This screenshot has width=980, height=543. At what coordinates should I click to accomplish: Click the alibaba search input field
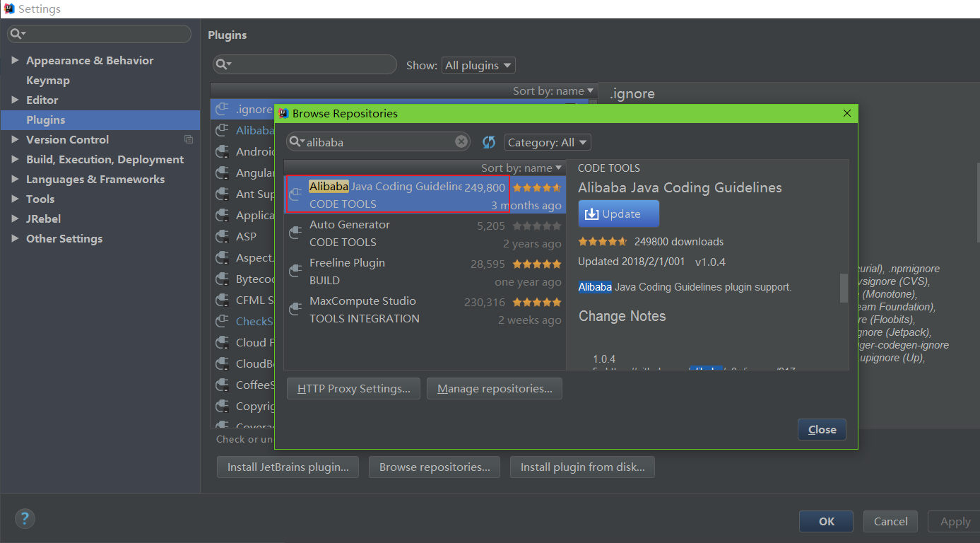[379, 142]
